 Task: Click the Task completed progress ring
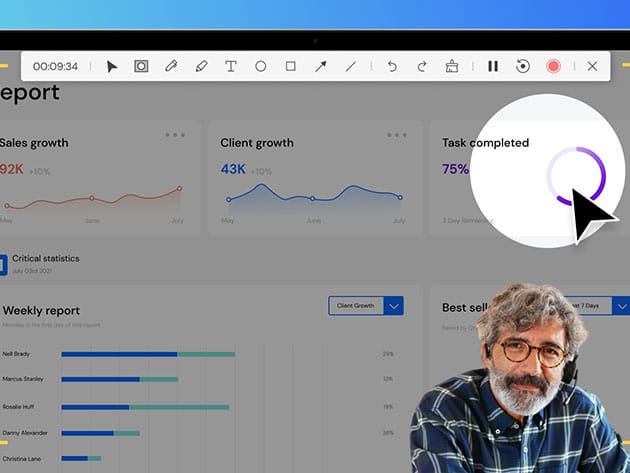pyautogui.click(x=575, y=177)
